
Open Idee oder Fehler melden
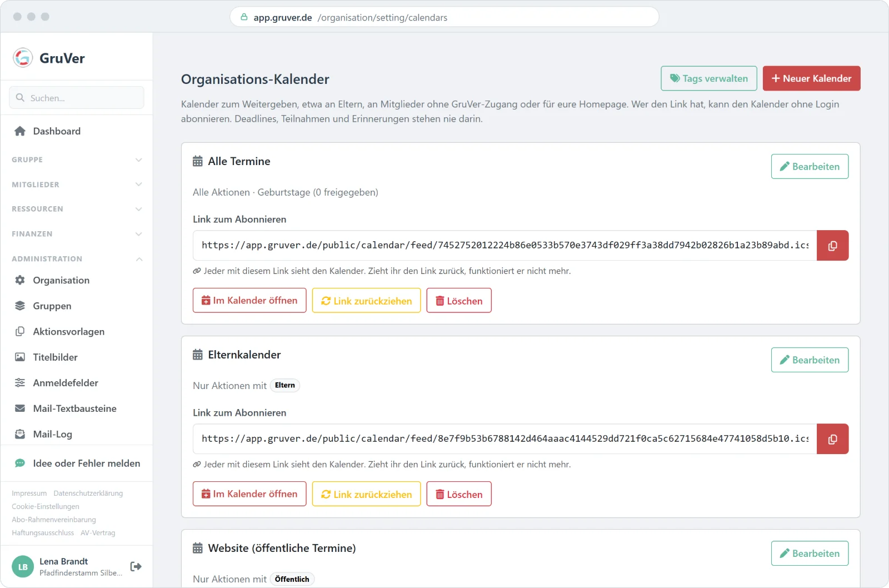77,463
